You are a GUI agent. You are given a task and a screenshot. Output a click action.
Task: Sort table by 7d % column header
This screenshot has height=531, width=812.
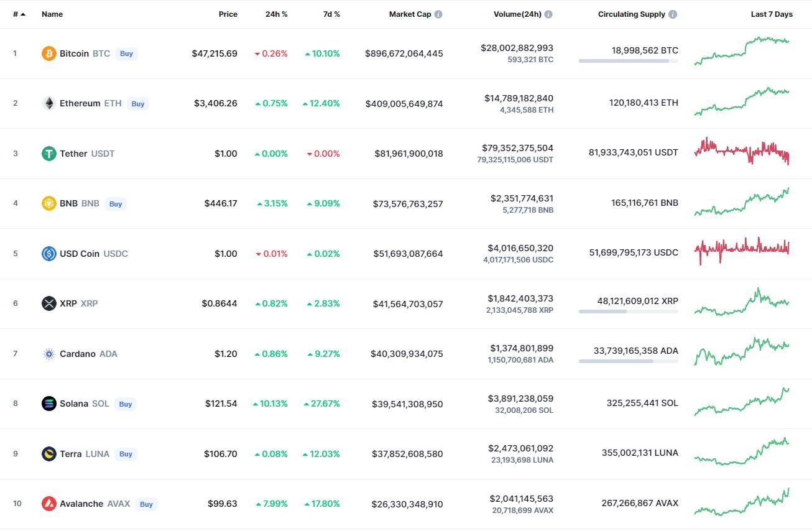click(331, 14)
